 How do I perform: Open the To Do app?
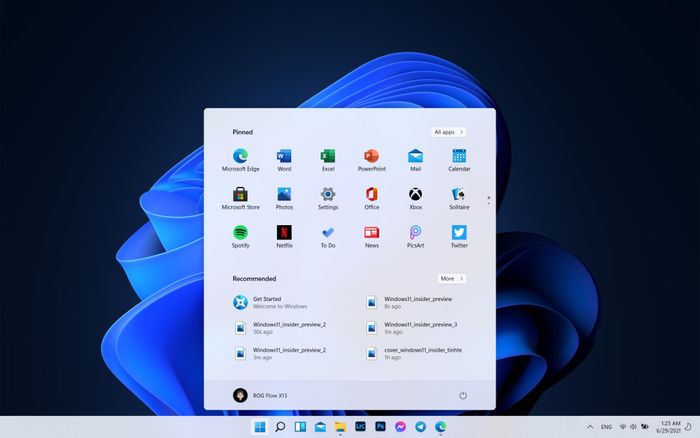(328, 237)
